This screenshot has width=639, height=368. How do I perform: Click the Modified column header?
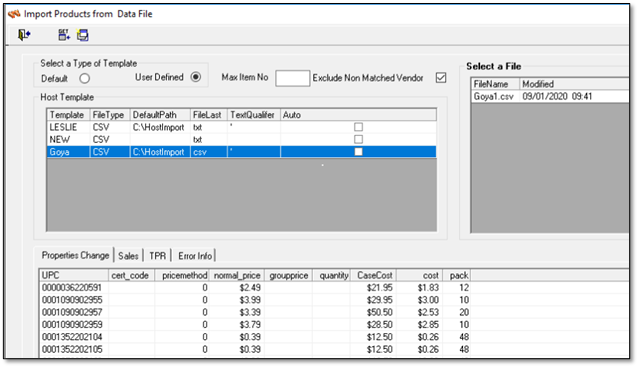pos(574,84)
